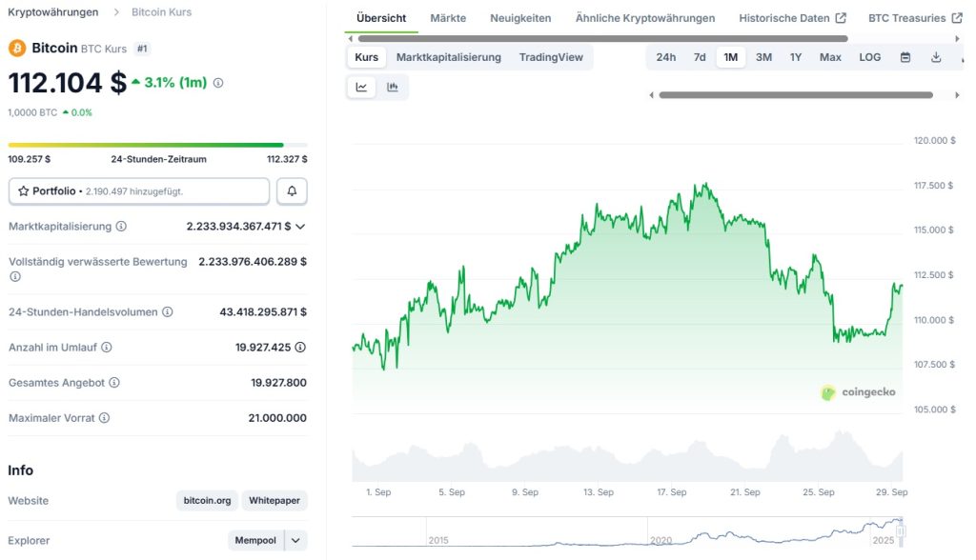The width and height of the screenshot is (976, 560).
Task: Show the Kurs price chart
Action: 367,57
